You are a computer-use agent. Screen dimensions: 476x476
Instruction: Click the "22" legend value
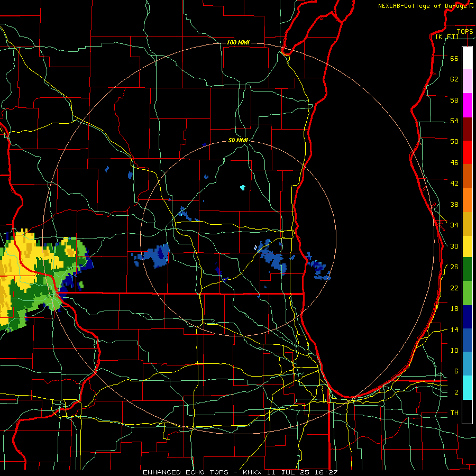pos(454,288)
